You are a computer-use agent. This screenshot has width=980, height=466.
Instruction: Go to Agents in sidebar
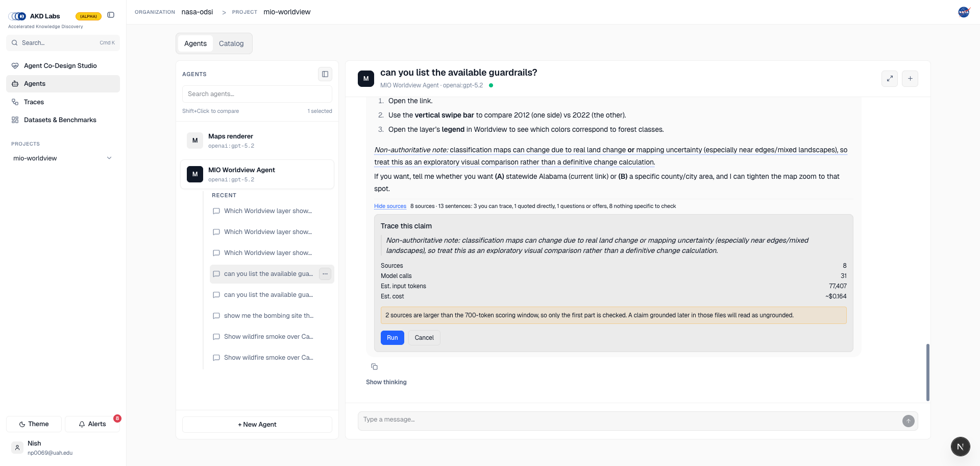click(x=63, y=84)
